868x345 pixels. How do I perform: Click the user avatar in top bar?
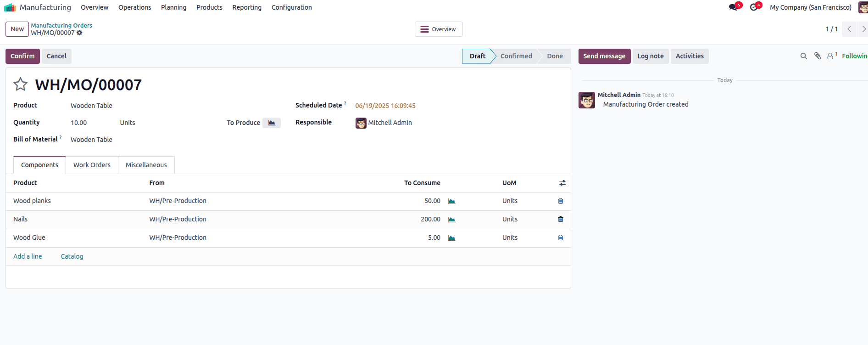tap(863, 7)
